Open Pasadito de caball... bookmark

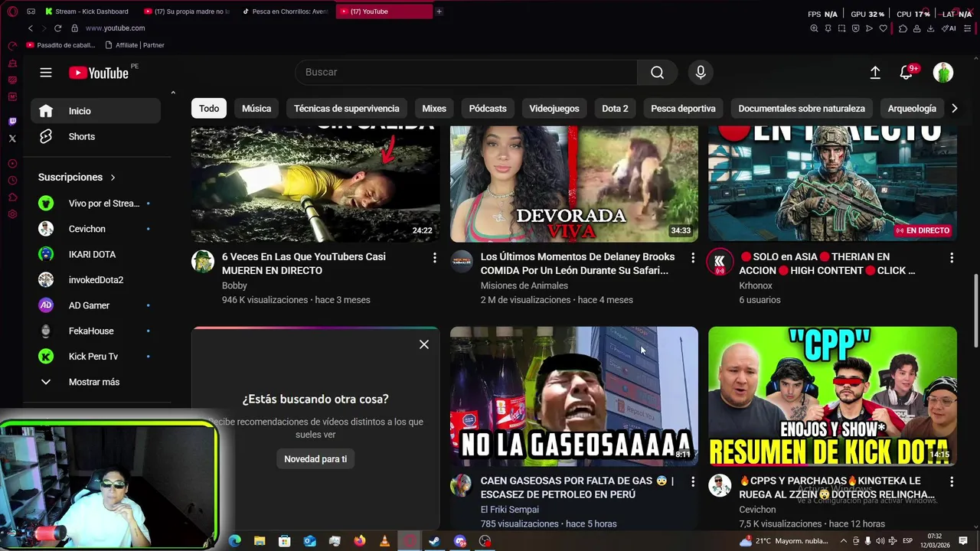61,45
